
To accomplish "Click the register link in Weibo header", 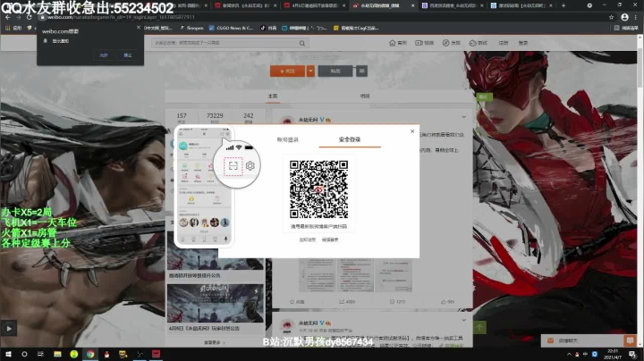I will [x=504, y=43].
